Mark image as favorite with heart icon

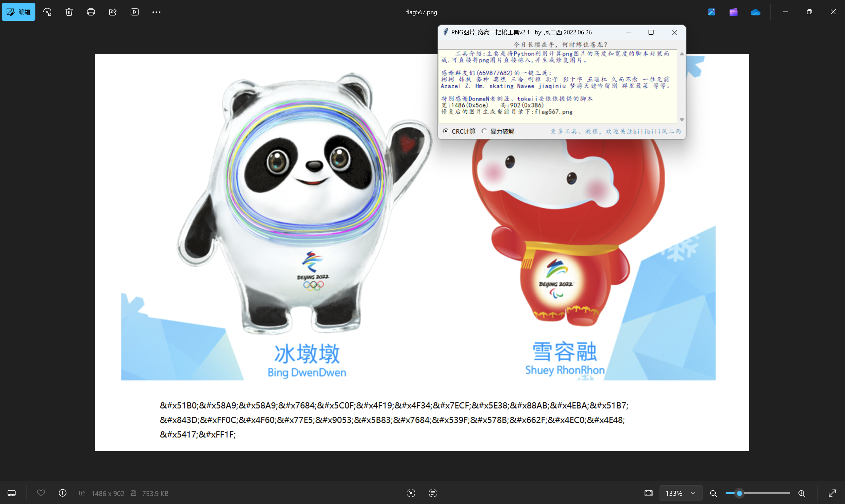pyautogui.click(x=41, y=493)
